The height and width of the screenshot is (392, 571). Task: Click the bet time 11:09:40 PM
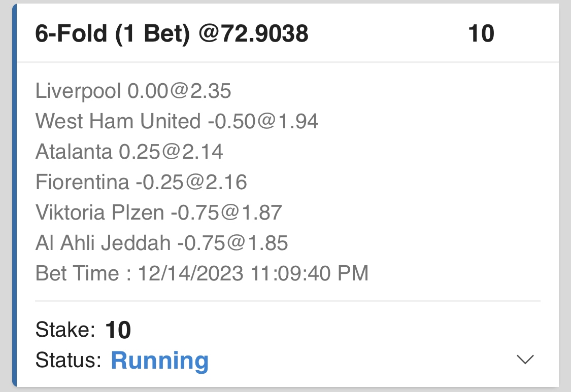click(310, 273)
